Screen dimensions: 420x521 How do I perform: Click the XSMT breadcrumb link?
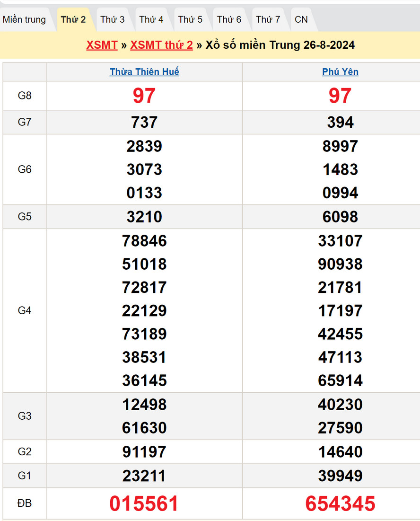point(102,45)
